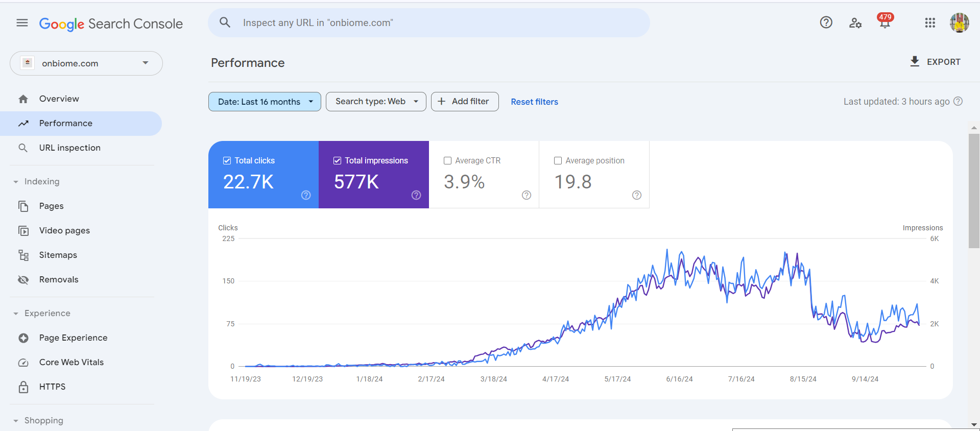Image resolution: width=980 pixels, height=431 pixels.
Task: Open the Date: Last 16 months filter
Action: coord(265,102)
